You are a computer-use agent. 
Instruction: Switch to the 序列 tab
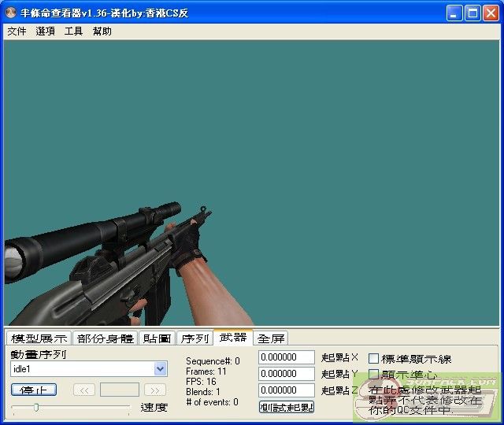[x=195, y=338]
